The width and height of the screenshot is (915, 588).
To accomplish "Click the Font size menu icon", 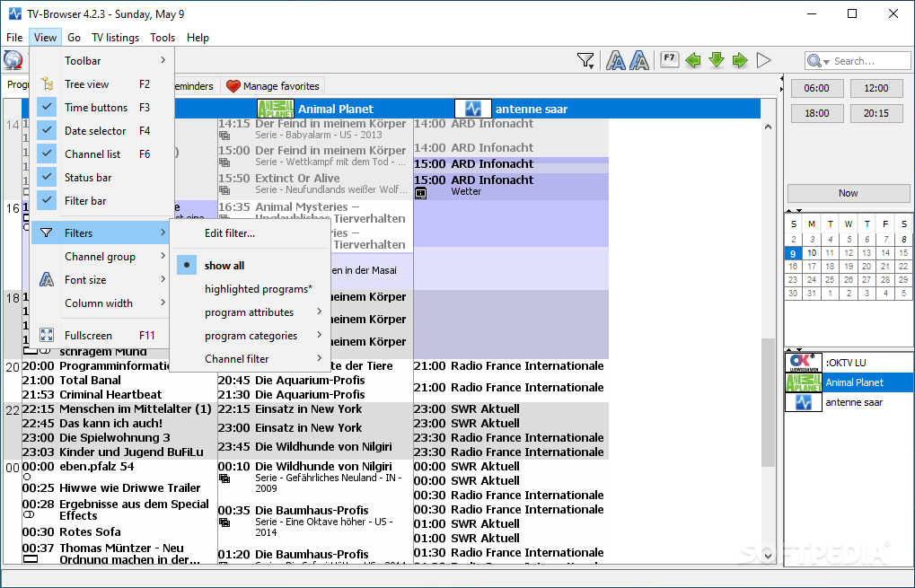I will (x=47, y=280).
